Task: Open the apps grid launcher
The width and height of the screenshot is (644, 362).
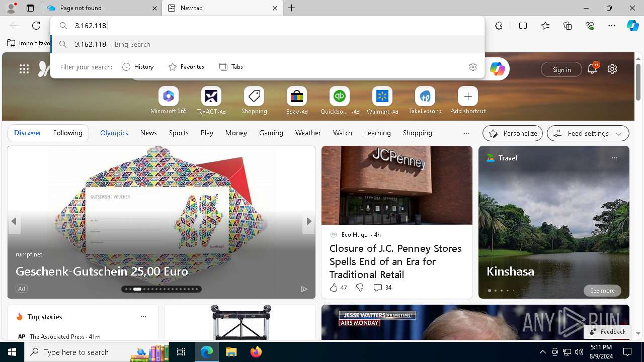Action: pos(24,69)
